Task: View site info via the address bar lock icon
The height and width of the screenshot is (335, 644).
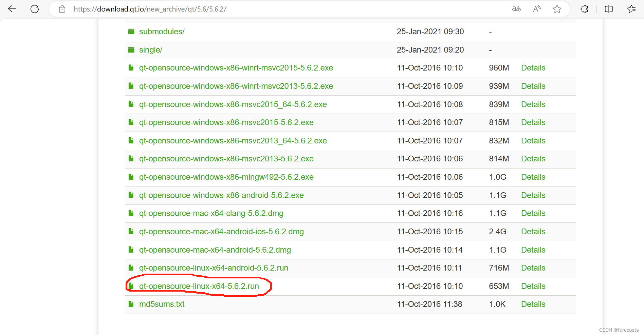Action: point(62,9)
